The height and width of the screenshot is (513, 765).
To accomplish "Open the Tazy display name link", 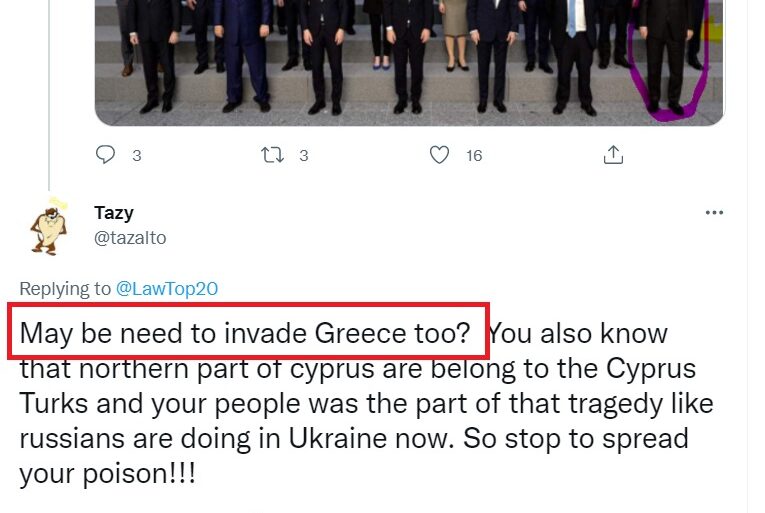I will coord(113,213).
